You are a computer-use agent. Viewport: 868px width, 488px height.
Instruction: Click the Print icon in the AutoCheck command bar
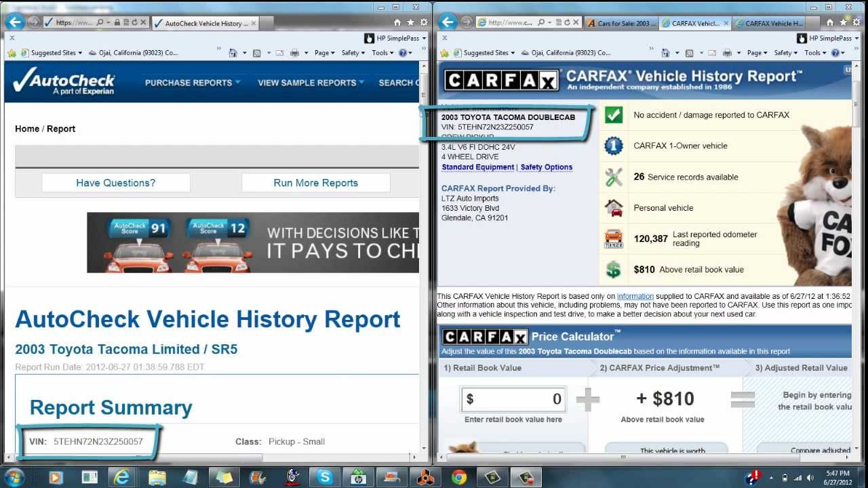point(294,53)
